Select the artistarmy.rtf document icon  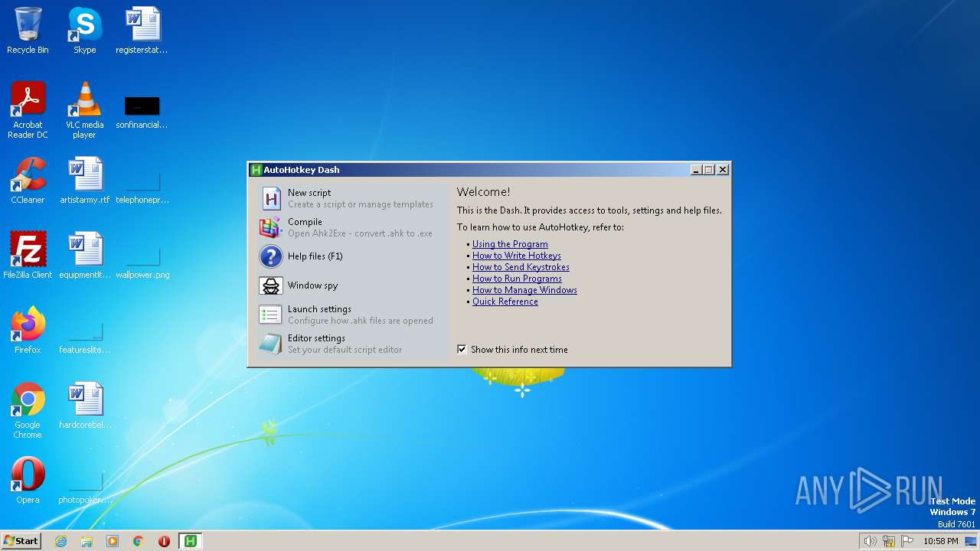click(x=85, y=181)
